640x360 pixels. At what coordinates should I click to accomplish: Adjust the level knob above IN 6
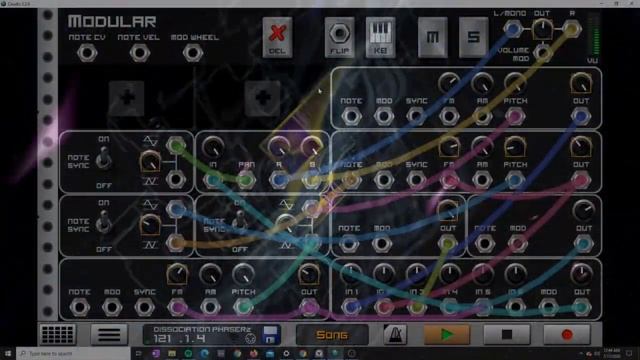tap(515, 274)
